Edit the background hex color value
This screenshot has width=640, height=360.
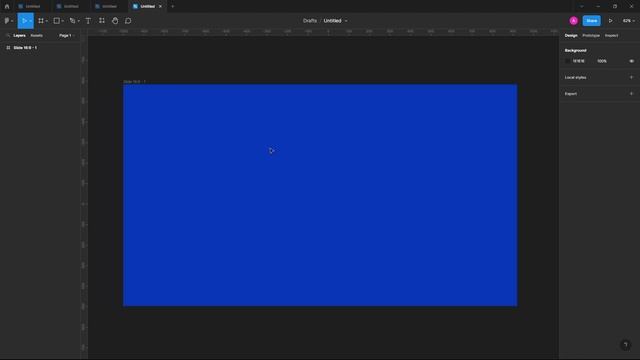[579, 61]
